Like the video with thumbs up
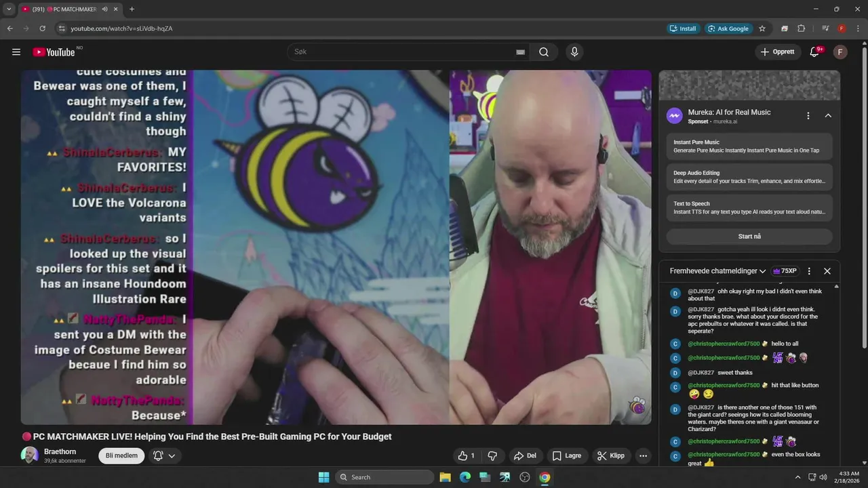Viewport: 868px width, 488px height. 466,455
